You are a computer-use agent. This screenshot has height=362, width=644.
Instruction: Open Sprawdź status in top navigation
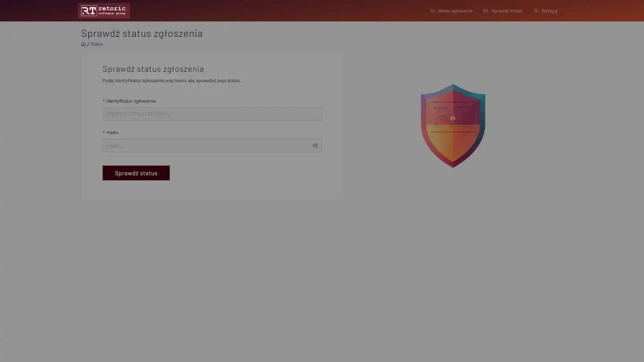coord(506,11)
